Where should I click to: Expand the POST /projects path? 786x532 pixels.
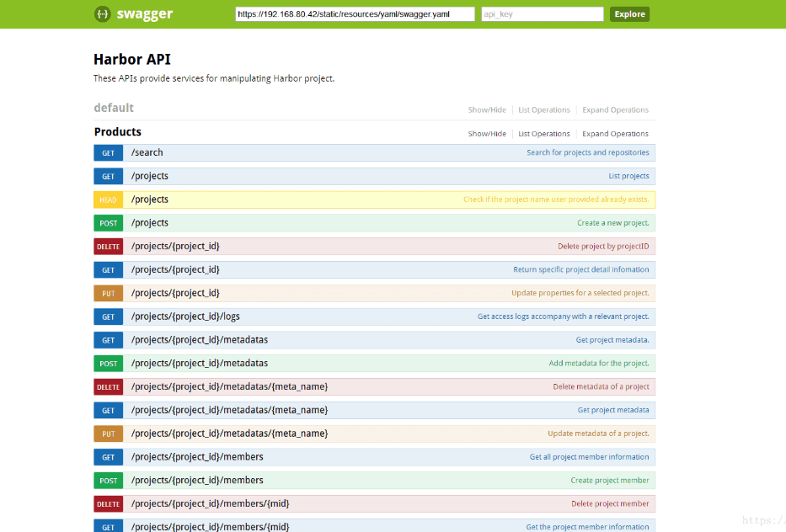pos(150,222)
